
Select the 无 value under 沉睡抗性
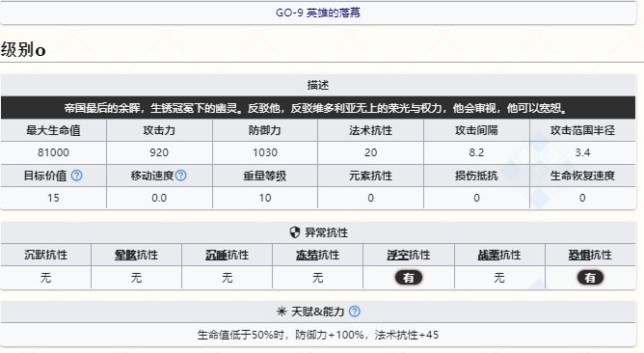coord(228,278)
